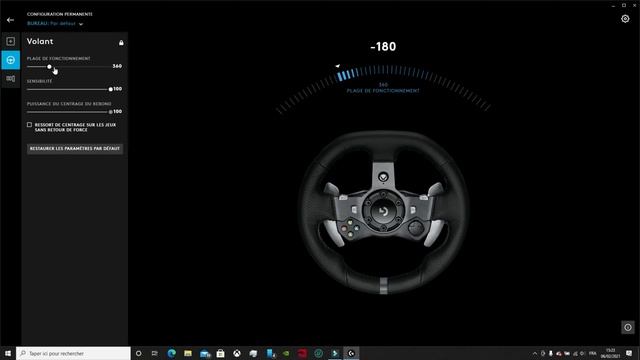Go back with the left arrow

tap(10, 20)
